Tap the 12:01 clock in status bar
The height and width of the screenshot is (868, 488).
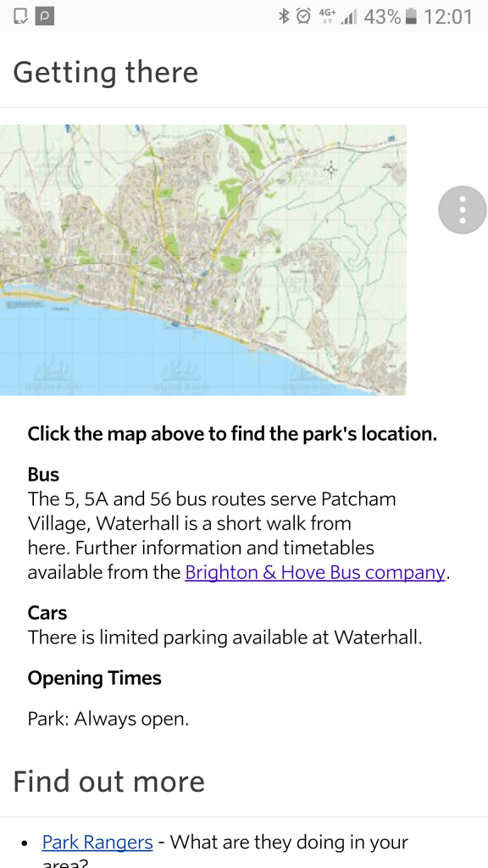pos(447,17)
